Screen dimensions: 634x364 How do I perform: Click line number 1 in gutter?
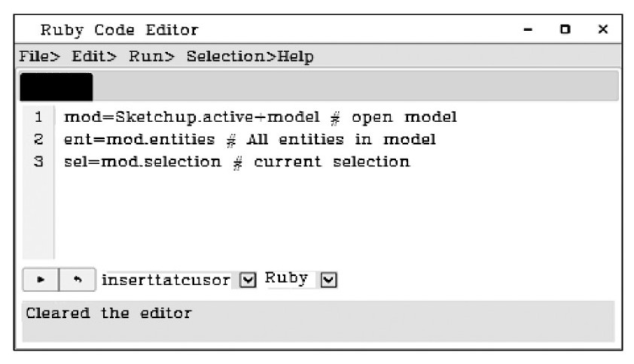coord(38,117)
